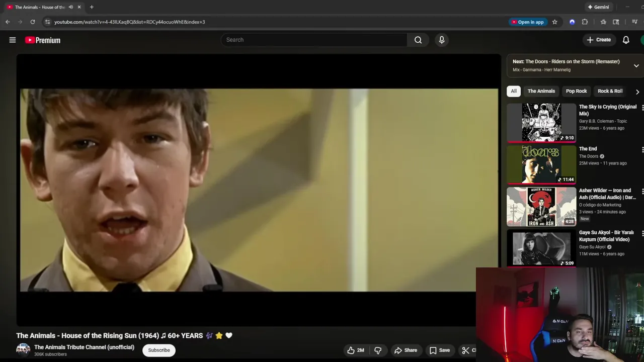
Task: Play Asher Wilder Iron and Ash thumbnail
Action: click(541, 207)
